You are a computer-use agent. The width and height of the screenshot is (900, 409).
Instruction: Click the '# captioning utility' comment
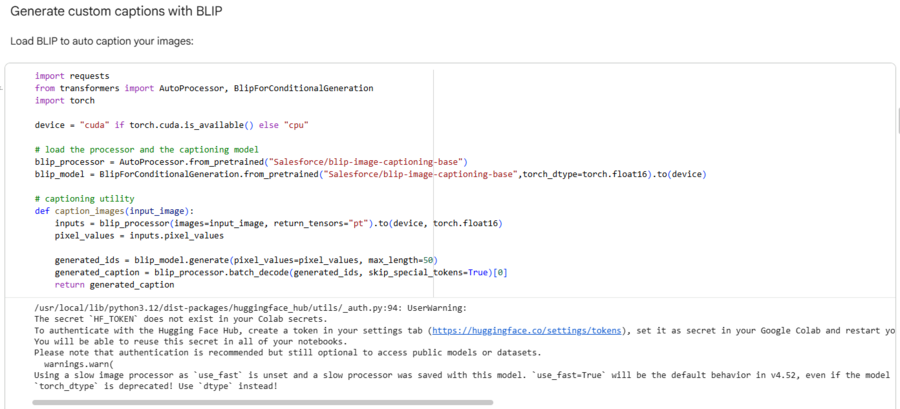tap(83, 198)
